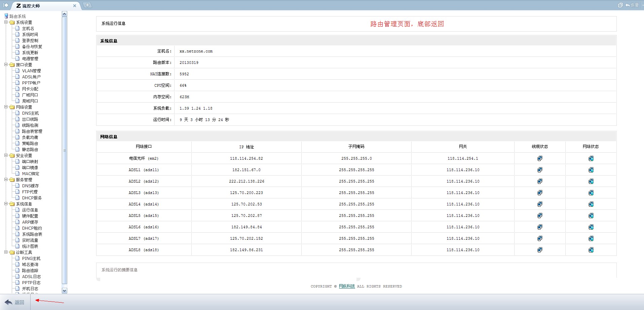Click the cable status icon for ADSL4
Image resolution: width=644 pixels, height=310 pixels.
(540, 204)
